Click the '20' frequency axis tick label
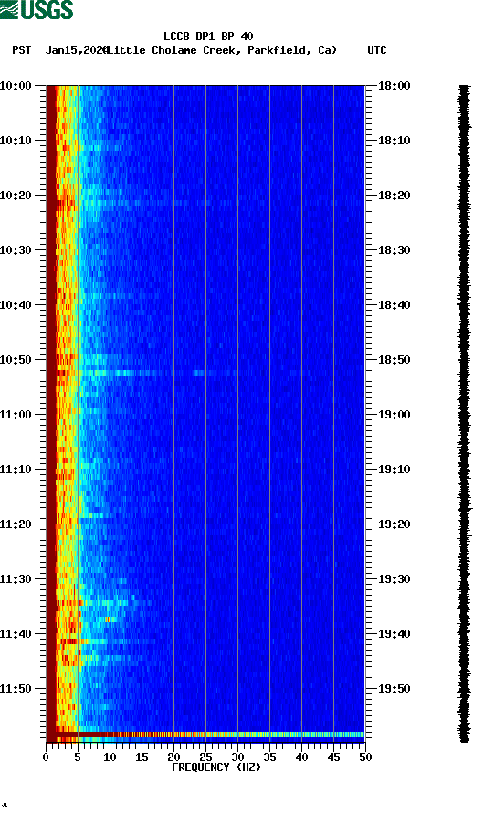 (173, 757)
